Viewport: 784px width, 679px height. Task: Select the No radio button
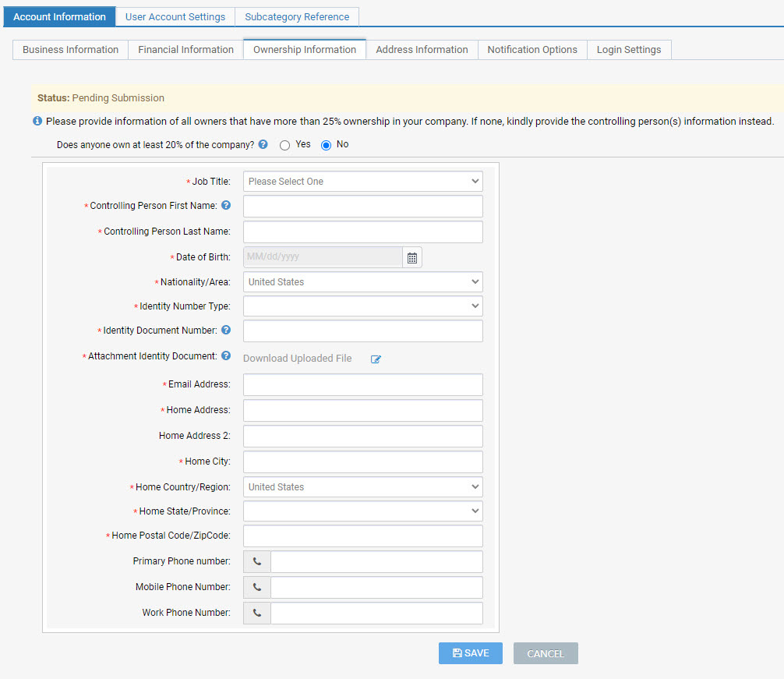[x=326, y=144]
